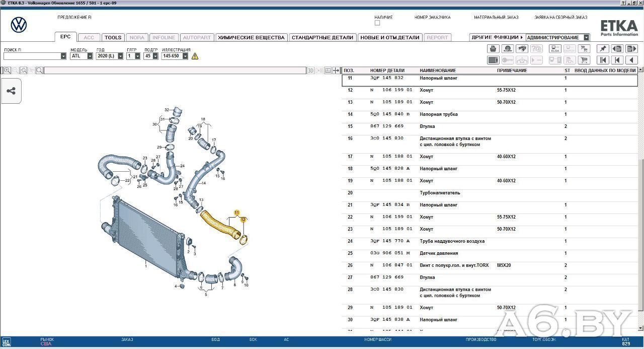Screen dimensions: 644x349
Task: Toggle the crosshair expand icon above the illustration
Action: point(336,71)
